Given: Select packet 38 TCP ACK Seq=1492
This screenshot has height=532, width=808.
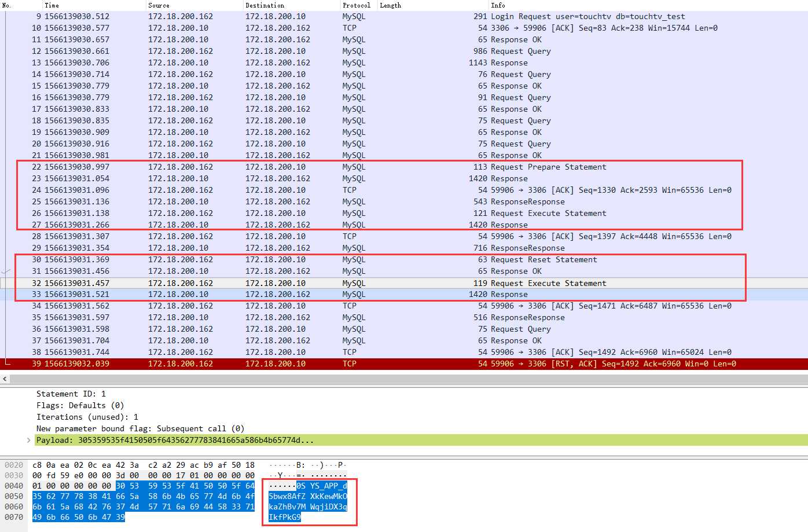Looking at the screenshot, I should pyautogui.click(x=404, y=352).
